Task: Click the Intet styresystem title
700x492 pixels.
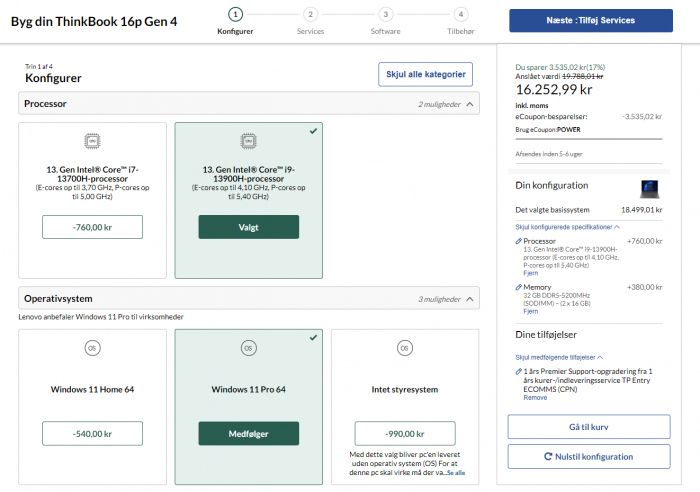Action: (405, 389)
